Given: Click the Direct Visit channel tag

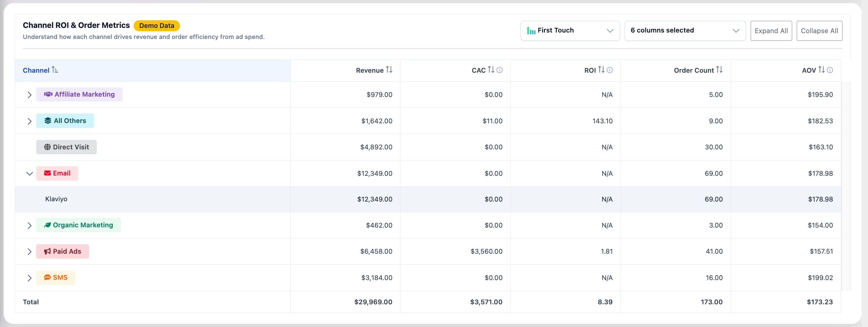Looking at the screenshot, I should tap(66, 147).
